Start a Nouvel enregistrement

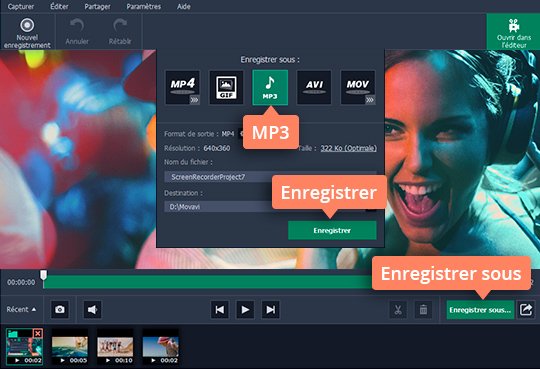coord(27,33)
